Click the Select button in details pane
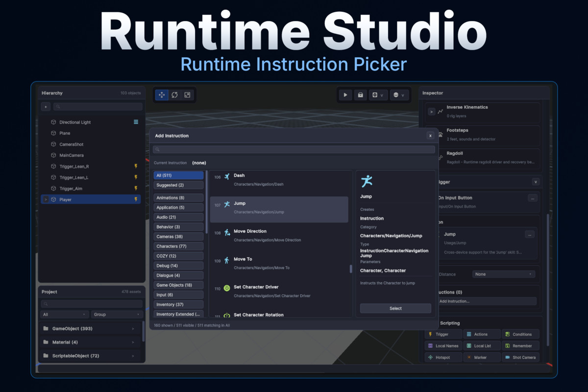588x392 pixels. coord(395,308)
